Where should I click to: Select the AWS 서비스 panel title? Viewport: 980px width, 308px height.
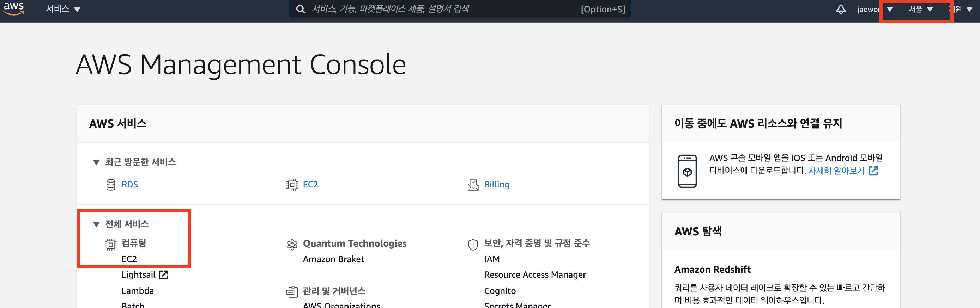tap(117, 124)
